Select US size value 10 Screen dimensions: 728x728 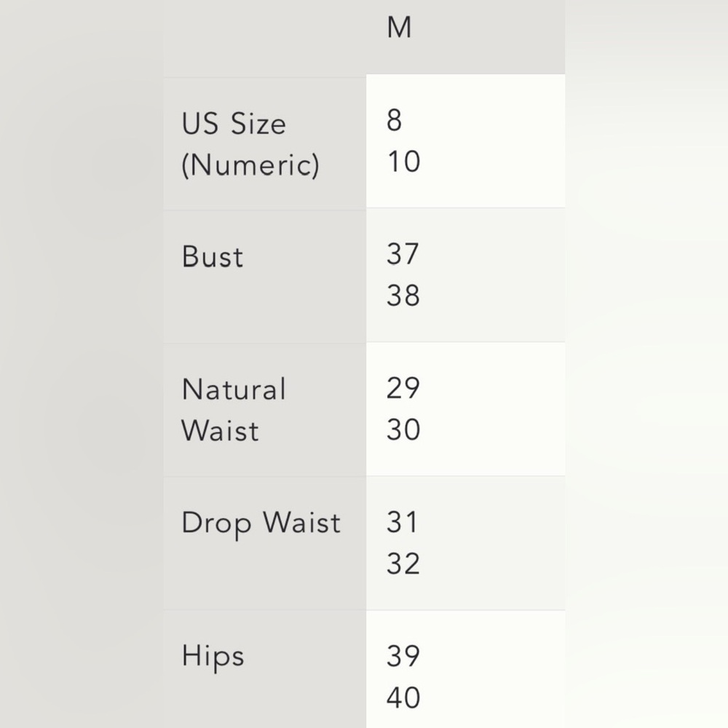(x=403, y=162)
